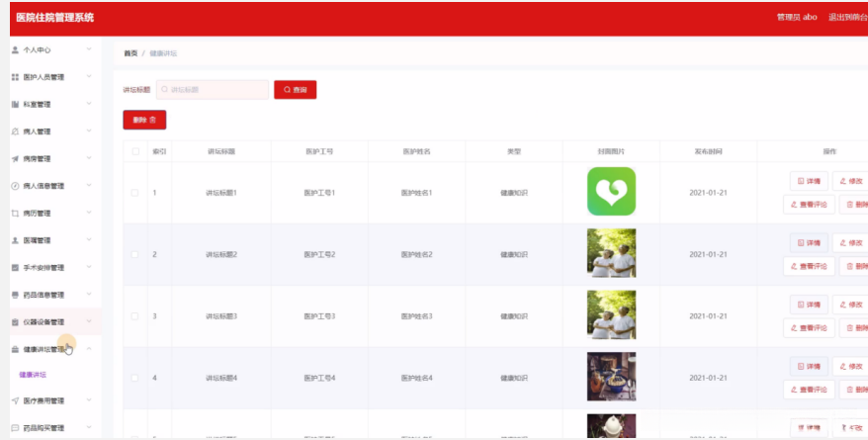
Task: Go to 首页 in the breadcrumb
Action: point(130,53)
